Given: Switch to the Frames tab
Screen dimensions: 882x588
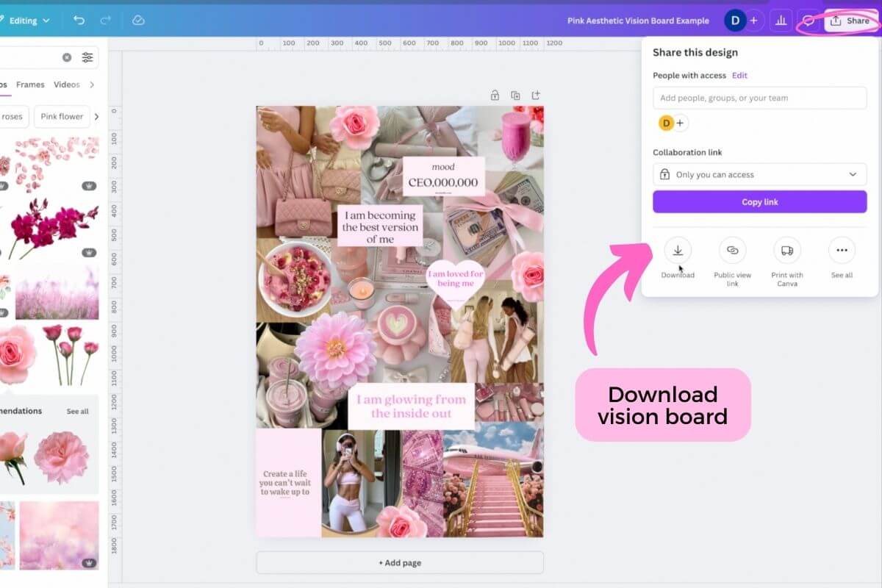Looking at the screenshot, I should (x=30, y=85).
